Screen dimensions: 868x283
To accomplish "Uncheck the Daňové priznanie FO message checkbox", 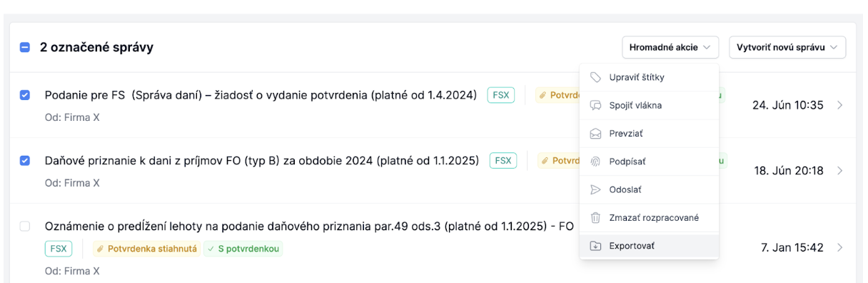I will pos(25,161).
